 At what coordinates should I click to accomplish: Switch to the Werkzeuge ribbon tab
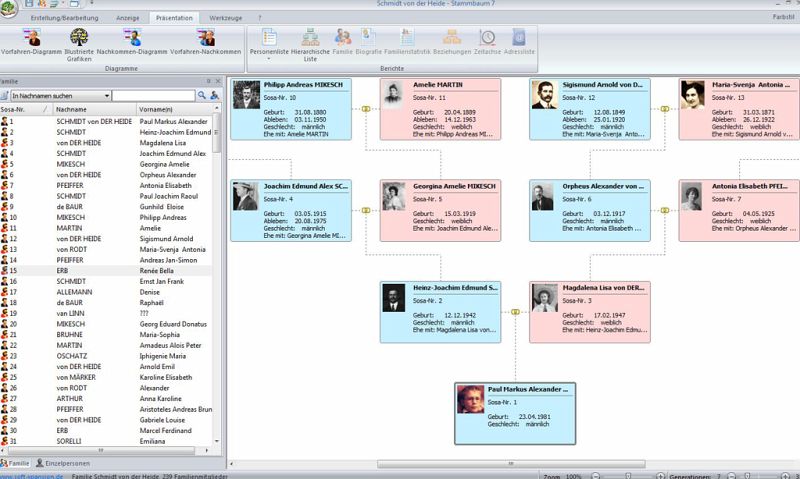point(227,18)
